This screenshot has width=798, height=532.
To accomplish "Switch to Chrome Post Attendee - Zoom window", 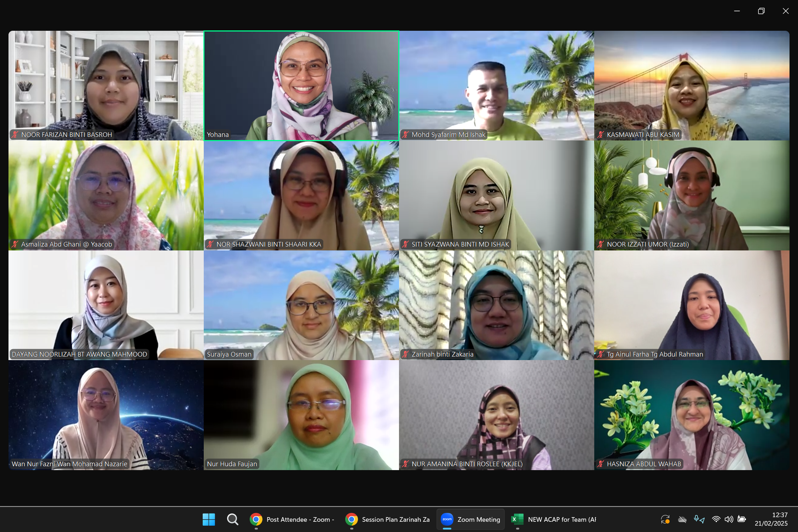I will click(x=293, y=519).
